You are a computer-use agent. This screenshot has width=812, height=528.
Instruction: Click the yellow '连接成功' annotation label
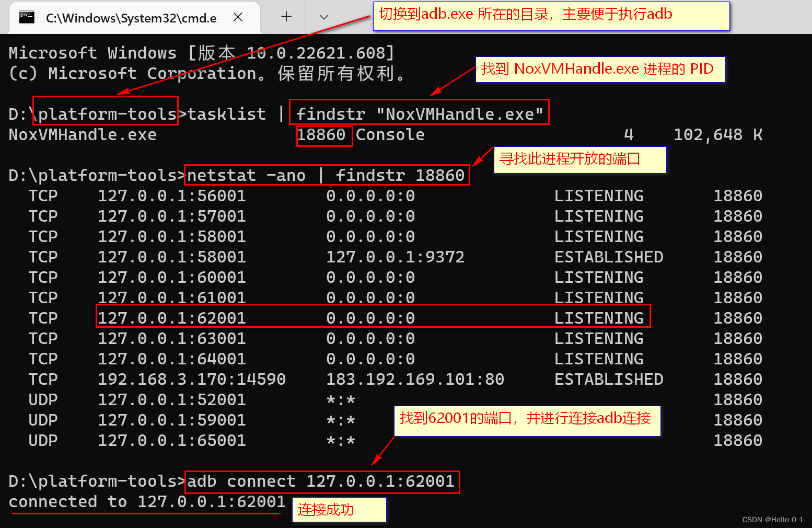[x=339, y=509]
